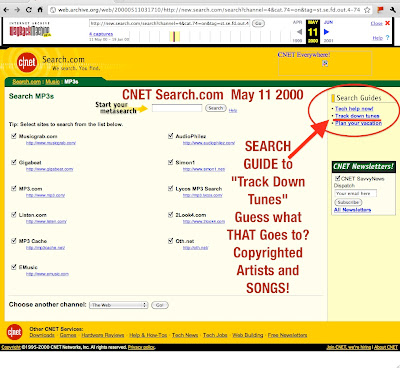Close Wayback toolbar with red X
The height and width of the screenshot is (368, 400).
(387, 23)
